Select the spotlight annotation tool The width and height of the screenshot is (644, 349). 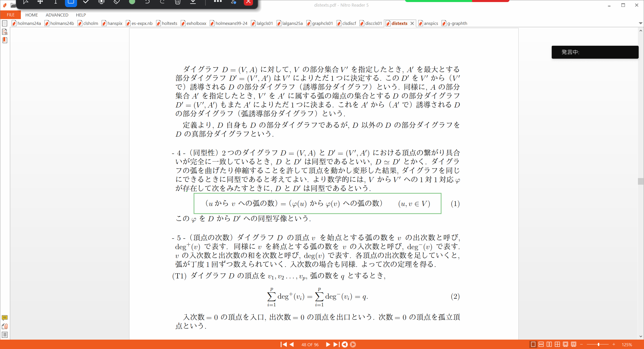[x=101, y=2]
